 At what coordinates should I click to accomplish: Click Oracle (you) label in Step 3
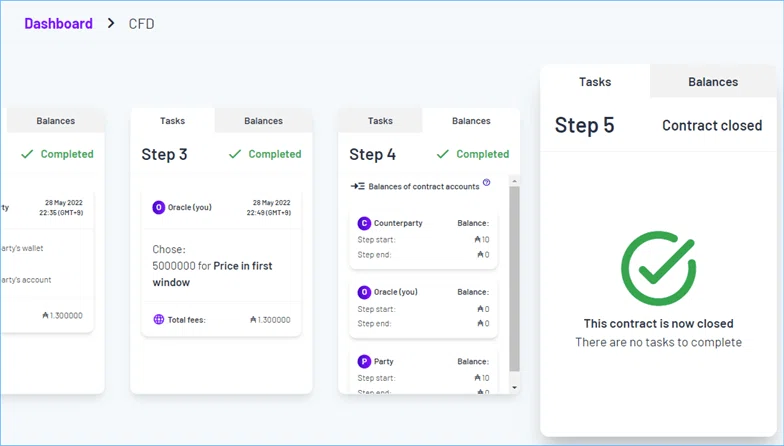pos(190,207)
